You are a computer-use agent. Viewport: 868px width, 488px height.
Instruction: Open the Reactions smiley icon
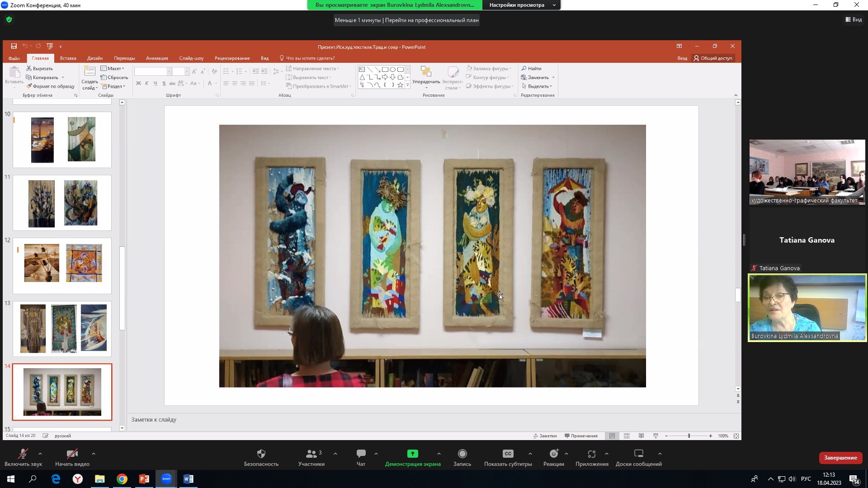[x=554, y=454]
